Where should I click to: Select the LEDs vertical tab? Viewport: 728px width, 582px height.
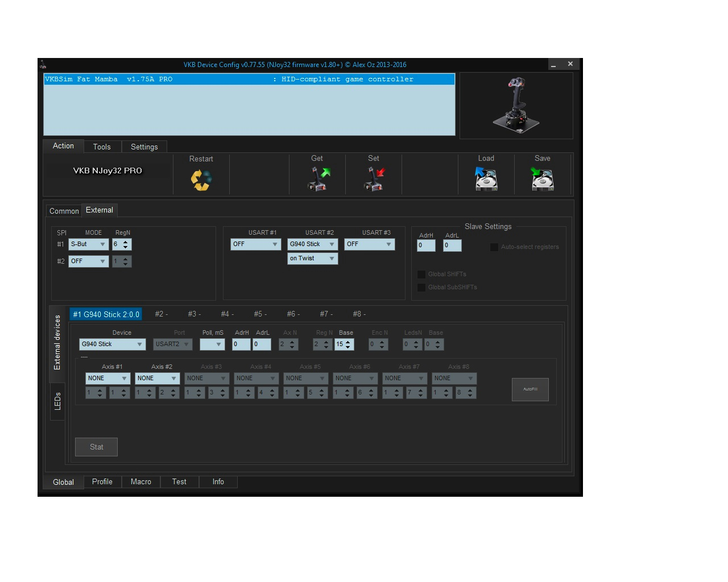[57, 402]
